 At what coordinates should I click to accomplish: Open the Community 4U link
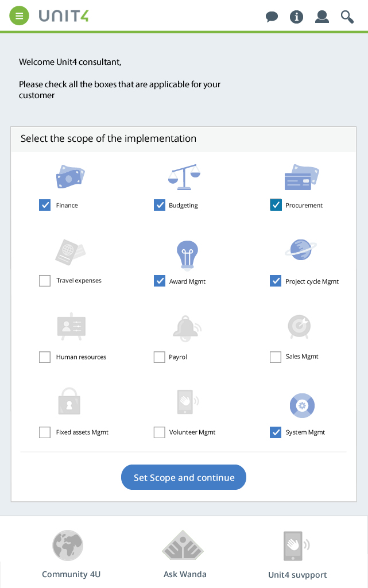[x=71, y=554]
